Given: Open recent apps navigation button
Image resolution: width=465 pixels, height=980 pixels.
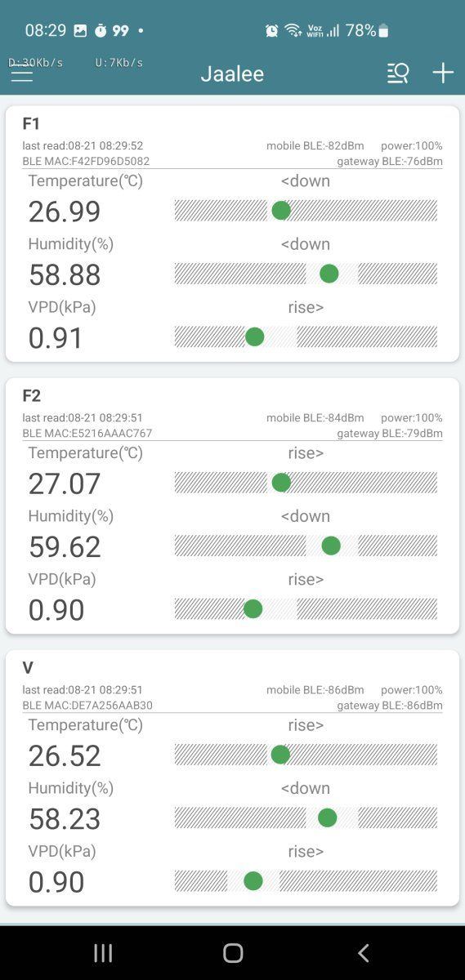Looking at the screenshot, I should click(103, 952).
